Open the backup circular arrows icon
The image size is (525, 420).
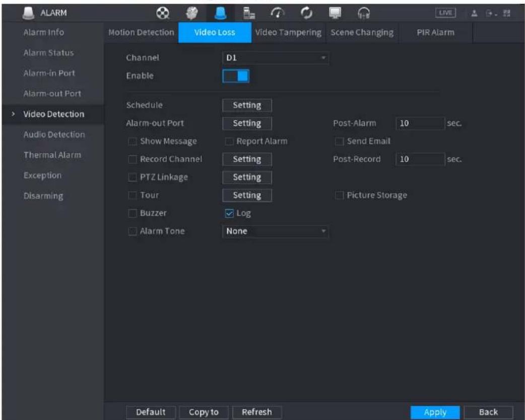click(x=306, y=13)
